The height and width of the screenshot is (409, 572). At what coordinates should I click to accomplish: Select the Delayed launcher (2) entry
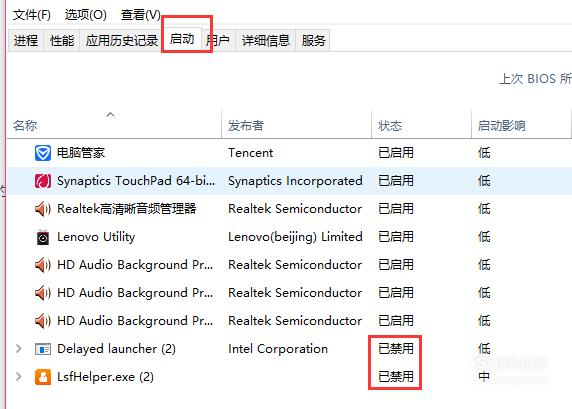pyautogui.click(x=116, y=349)
